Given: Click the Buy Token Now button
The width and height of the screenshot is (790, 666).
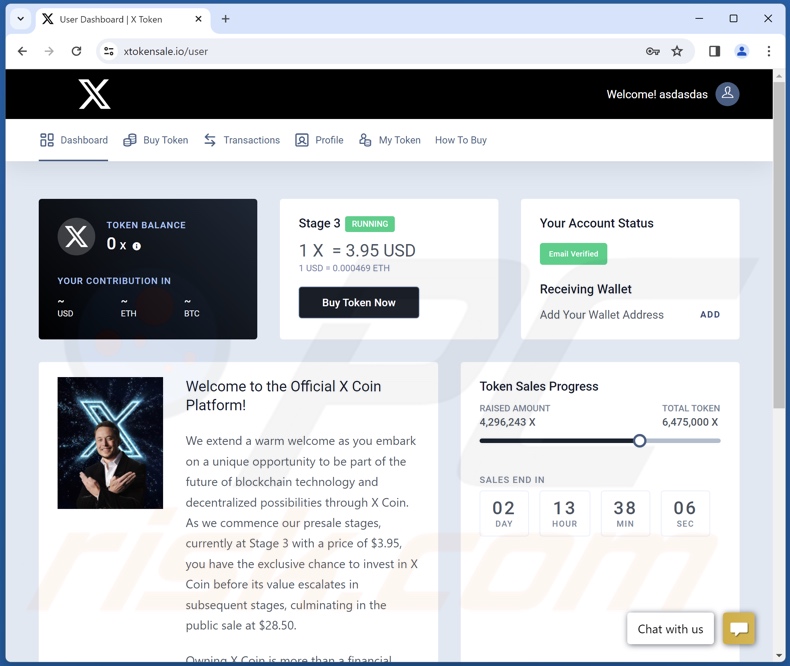Looking at the screenshot, I should 359,302.
